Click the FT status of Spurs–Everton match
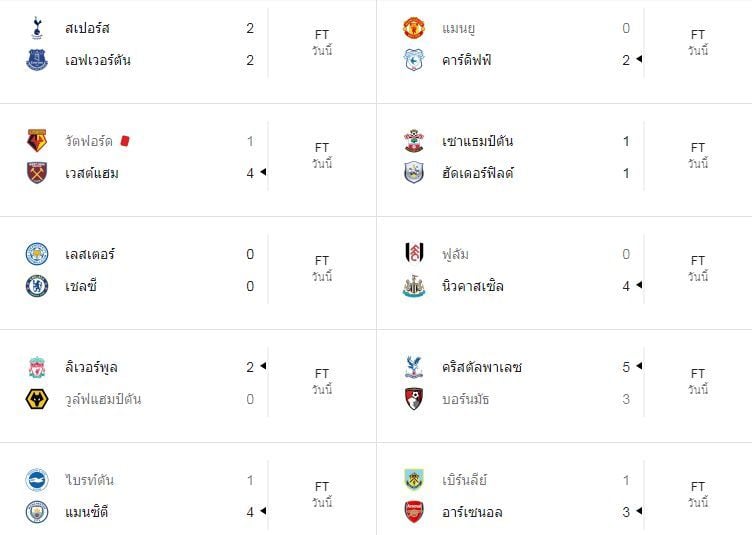This screenshot has width=752, height=535. 322,34
